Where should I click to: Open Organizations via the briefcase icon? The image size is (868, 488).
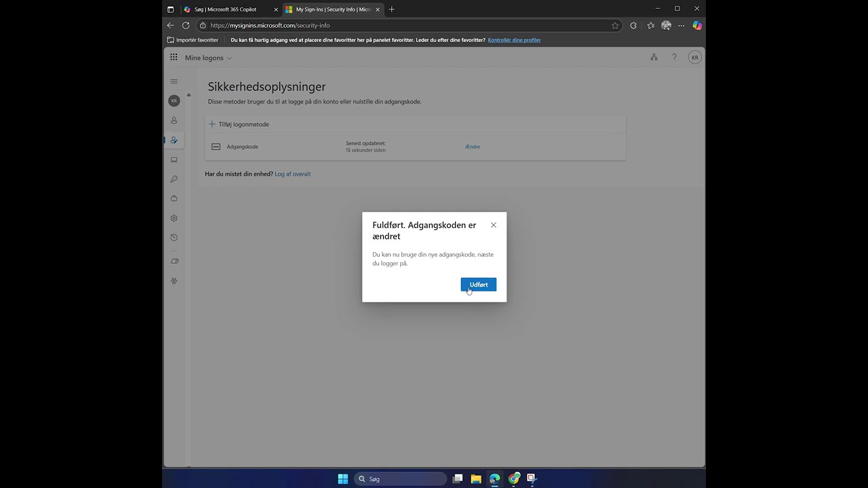coord(174,198)
